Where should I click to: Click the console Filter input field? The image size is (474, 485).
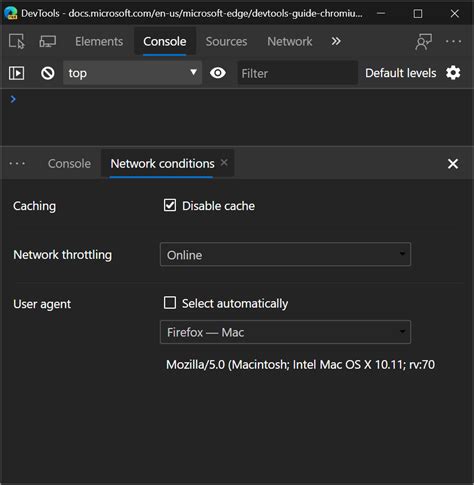pos(297,73)
